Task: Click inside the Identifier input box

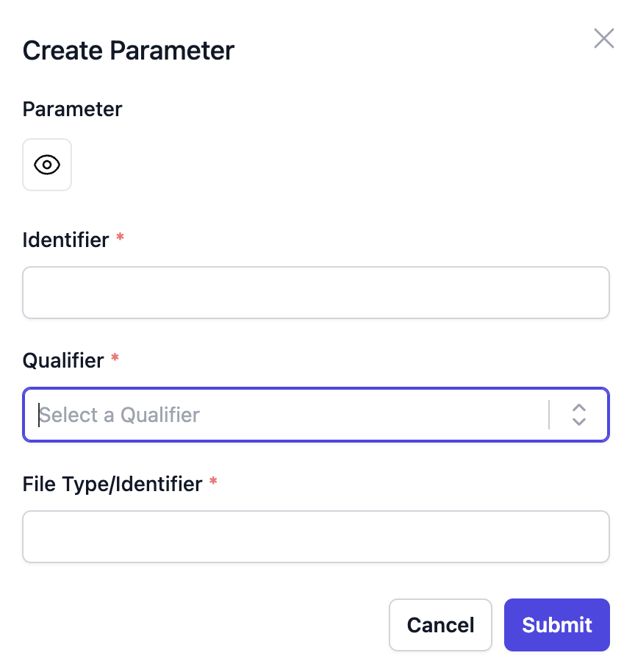Action: coord(316,292)
